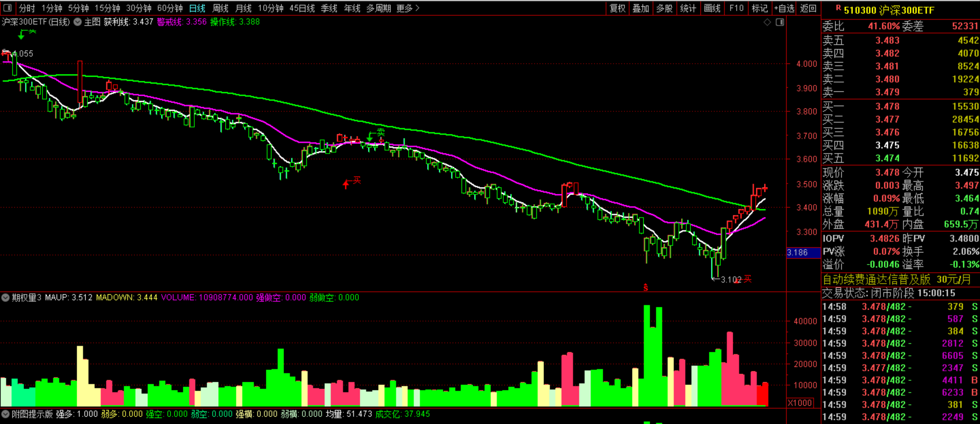The width and height of the screenshot is (980, 424).
Task: Add stock via +自选 button
Action: tap(784, 8)
